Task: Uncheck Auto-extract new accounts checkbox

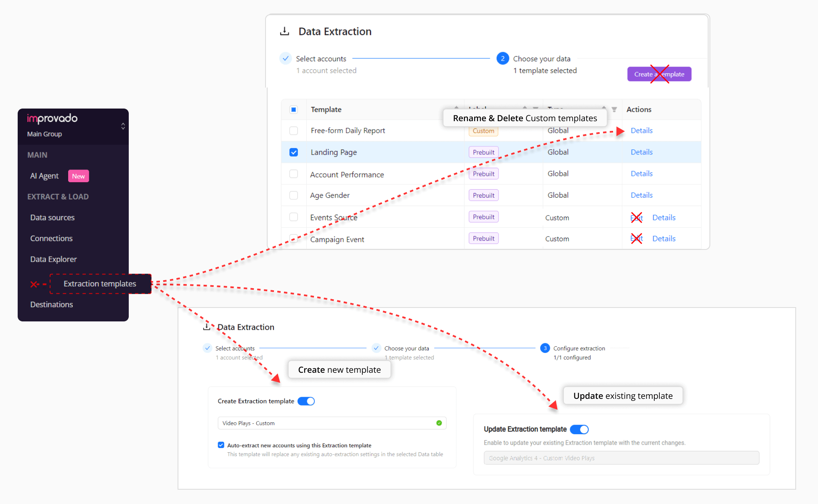Action: tap(221, 445)
